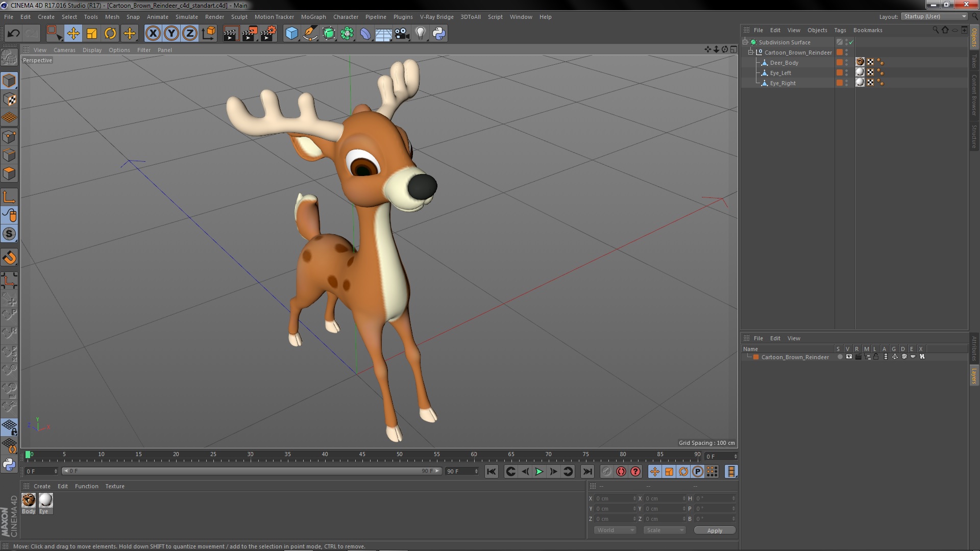This screenshot has width=980, height=551.
Task: Go to start of animation
Action: click(491, 471)
